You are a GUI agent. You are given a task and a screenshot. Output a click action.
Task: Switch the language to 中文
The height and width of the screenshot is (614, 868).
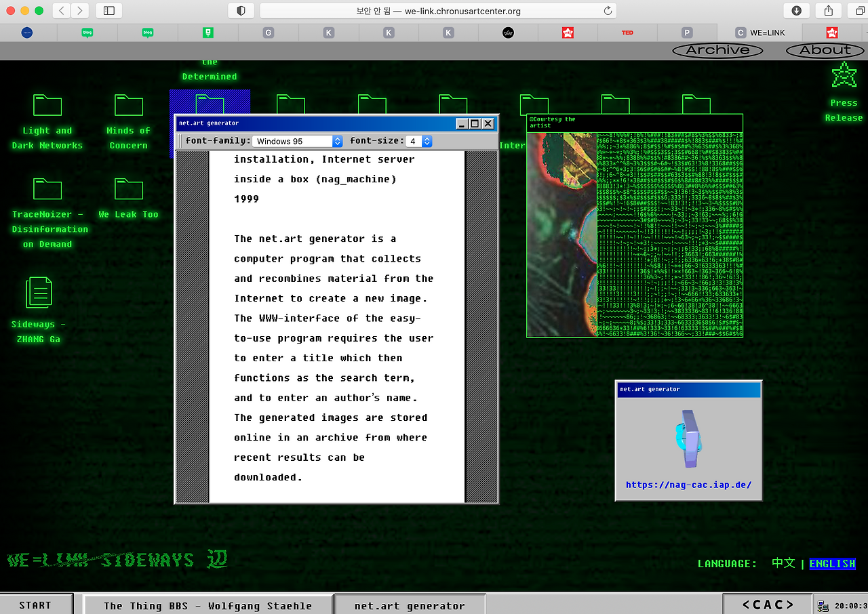click(783, 563)
